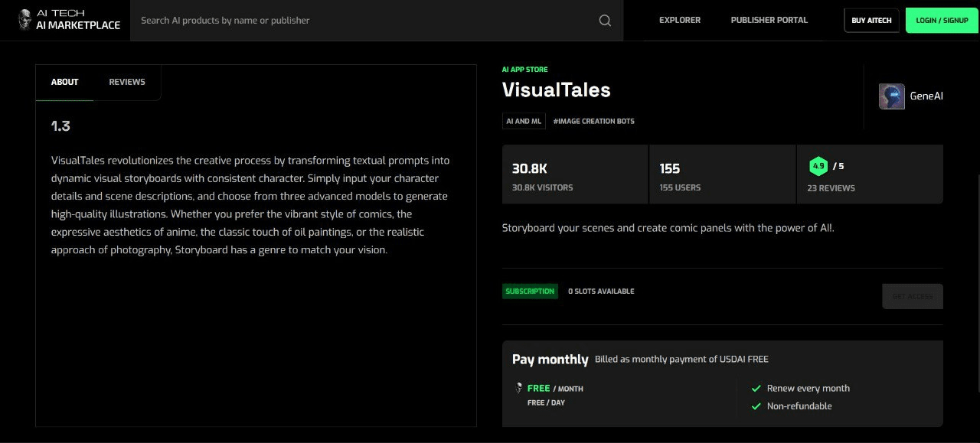Click the checkmark beside Non-refundable
This screenshot has height=443, width=980.
coord(756,406)
